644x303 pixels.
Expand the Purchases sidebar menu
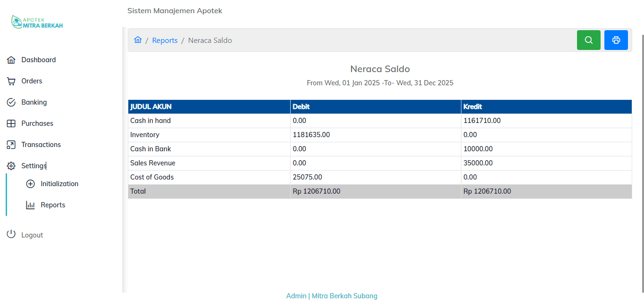coord(37,123)
